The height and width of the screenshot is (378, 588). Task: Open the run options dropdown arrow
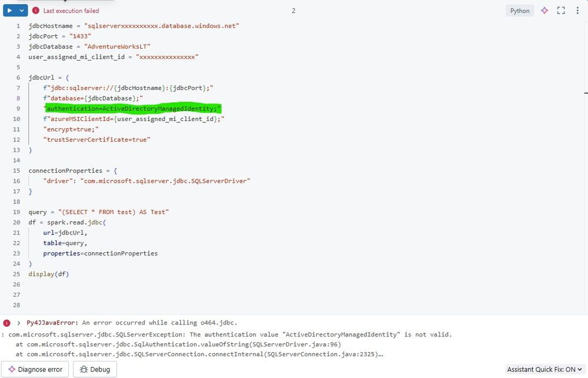point(22,11)
